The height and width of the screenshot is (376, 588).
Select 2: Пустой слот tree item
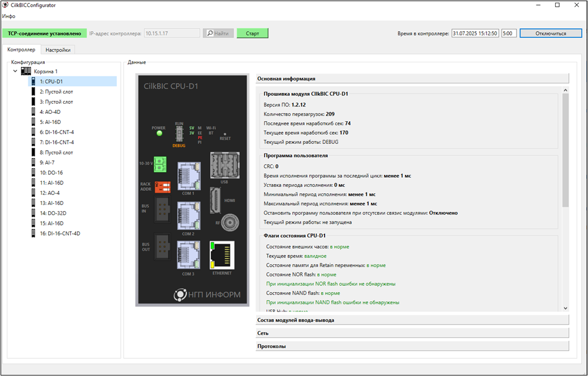(56, 92)
